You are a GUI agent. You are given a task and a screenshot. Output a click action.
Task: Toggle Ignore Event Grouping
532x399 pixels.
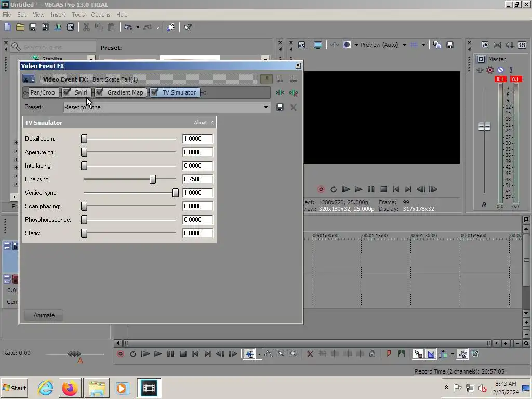click(x=475, y=354)
